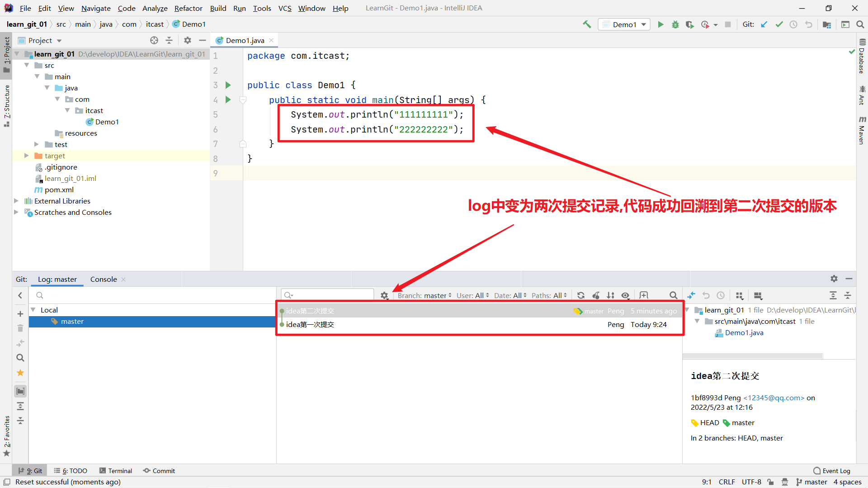868x488 pixels.
Task: Click the branches search field
Action: (x=152, y=295)
